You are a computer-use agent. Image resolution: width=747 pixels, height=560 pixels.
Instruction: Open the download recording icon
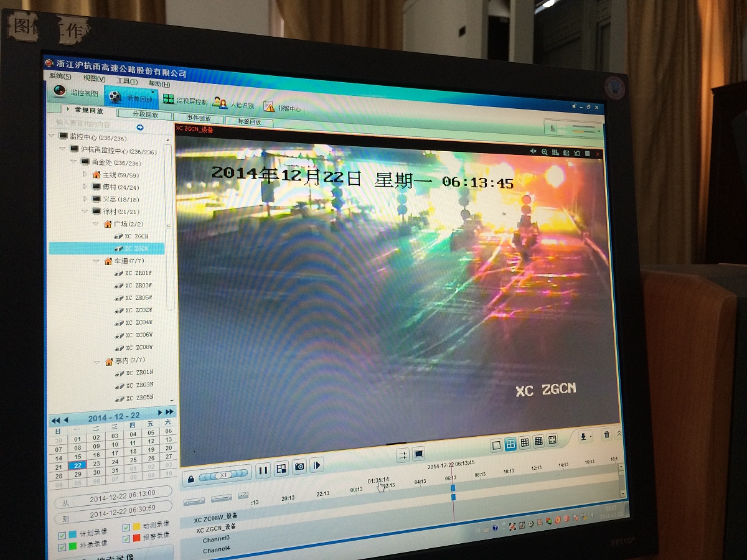pos(584,437)
